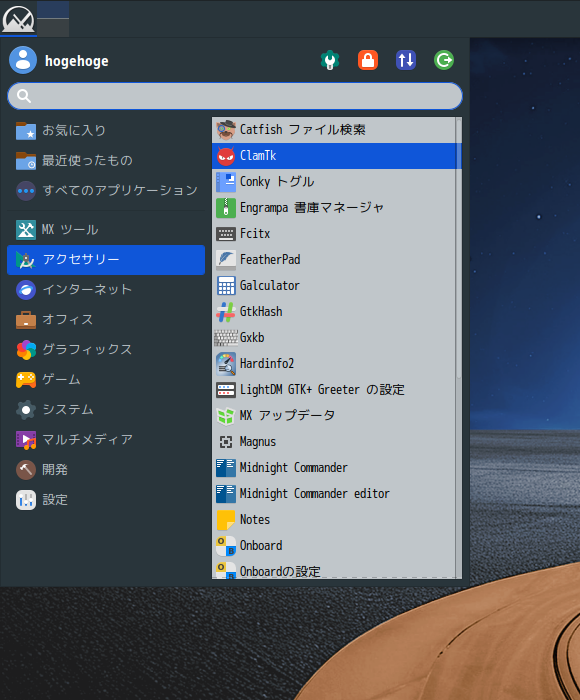Open the オフィス category
The width and height of the screenshot is (580, 700).
106,320
